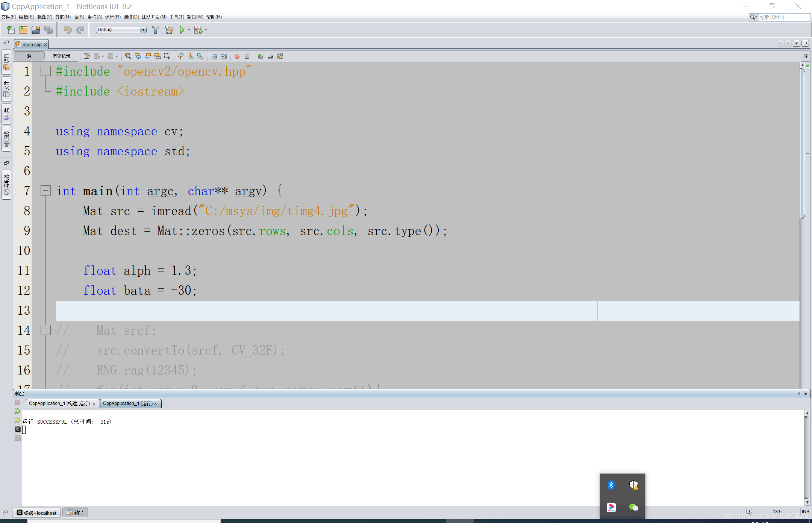
Task: Click the Last Edit location icon
Action: click(x=87, y=56)
